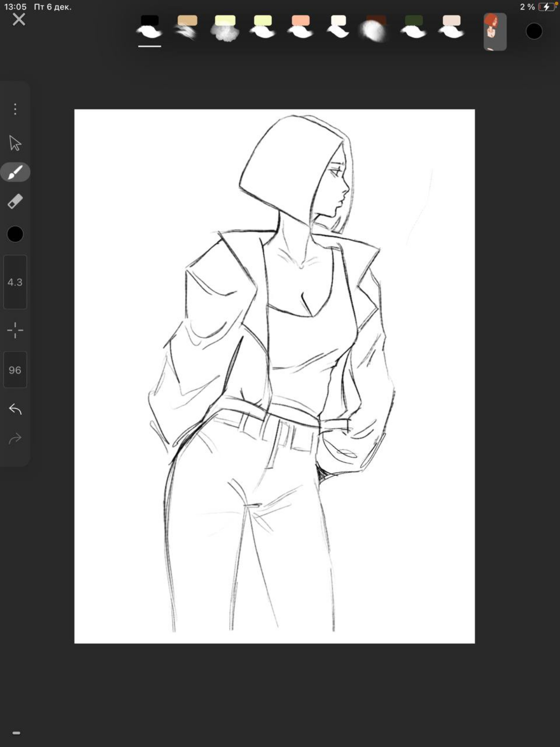The height and width of the screenshot is (747, 560).
Task: Tap the opacity value 96
Action: tap(15, 370)
